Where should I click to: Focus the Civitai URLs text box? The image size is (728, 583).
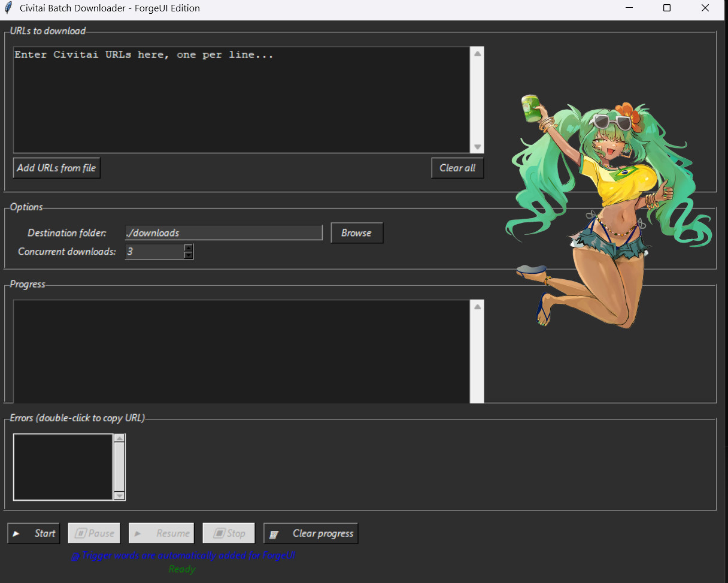pyautogui.click(x=242, y=99)
